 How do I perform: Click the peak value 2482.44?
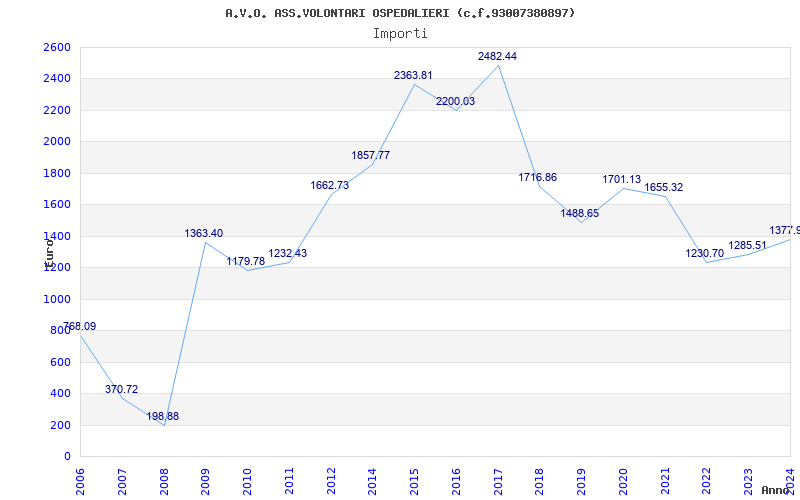(x=497, y=56)
